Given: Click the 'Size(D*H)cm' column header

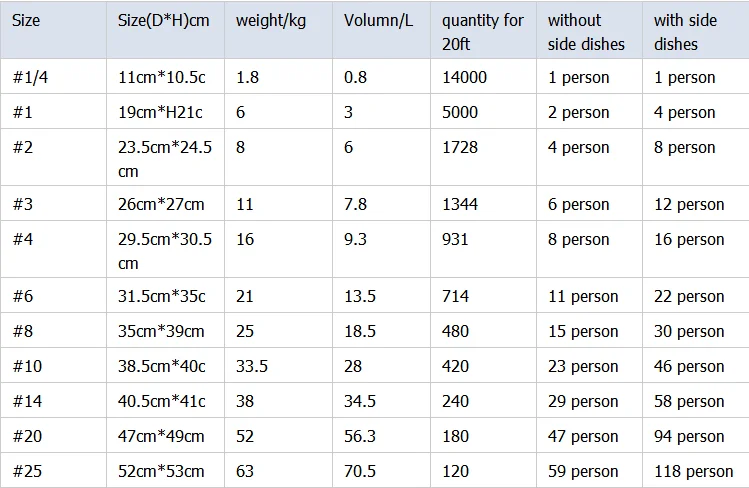Looking at the screenshot, I should [163, 20].
